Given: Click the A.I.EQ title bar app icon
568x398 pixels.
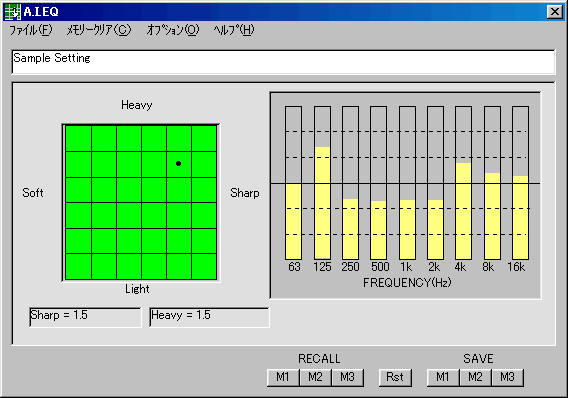Looking at the screenshot, I should pyautogui.click(x=12, y=12).
